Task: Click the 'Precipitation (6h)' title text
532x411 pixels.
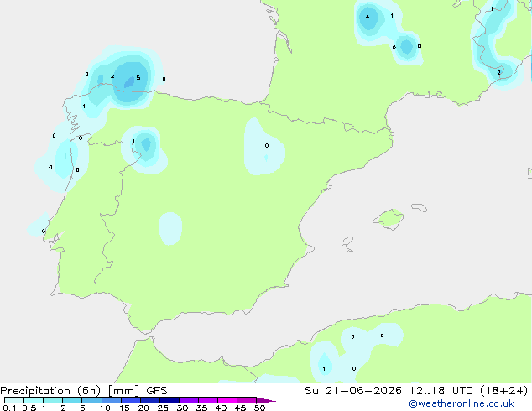Action: 50,391
